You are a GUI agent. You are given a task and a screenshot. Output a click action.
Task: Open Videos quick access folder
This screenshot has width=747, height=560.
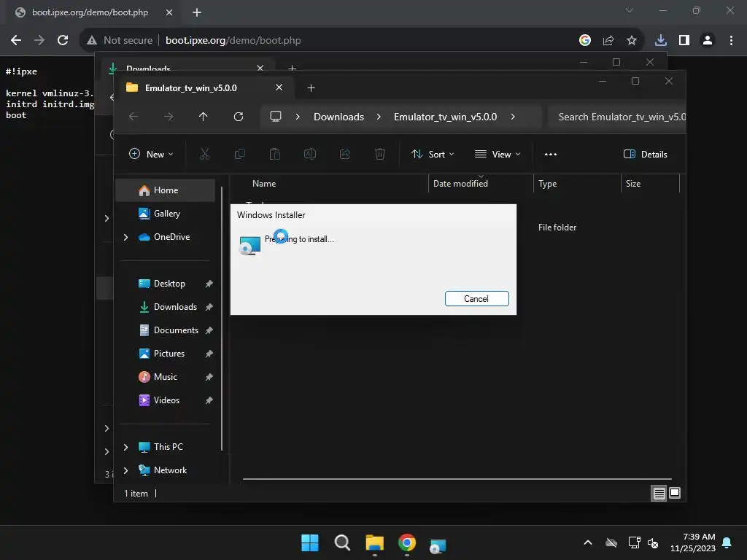166,400
